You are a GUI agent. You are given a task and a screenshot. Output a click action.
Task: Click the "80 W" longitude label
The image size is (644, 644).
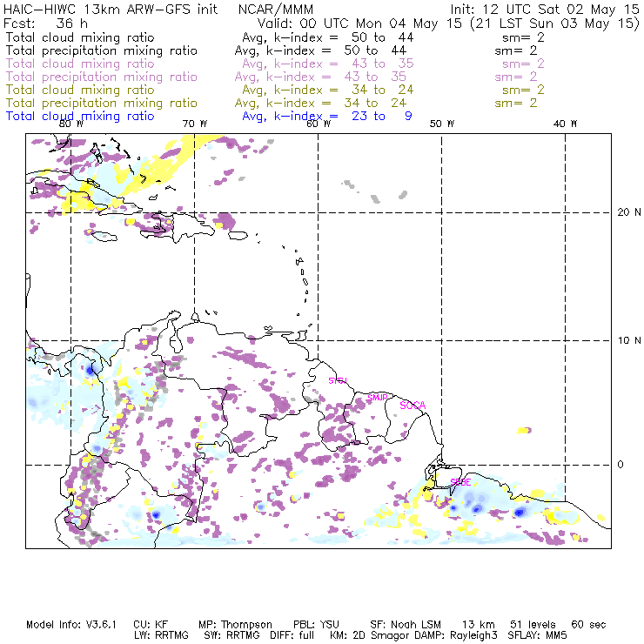71,124
